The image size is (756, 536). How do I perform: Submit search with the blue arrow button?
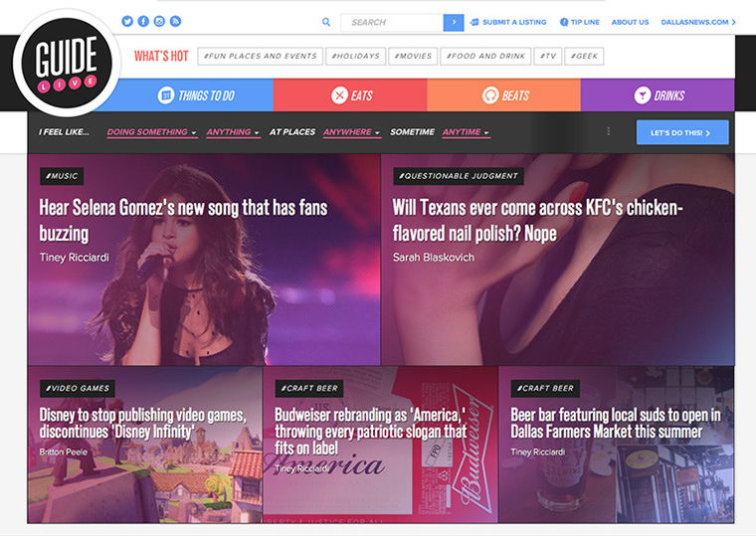[454, 22]
